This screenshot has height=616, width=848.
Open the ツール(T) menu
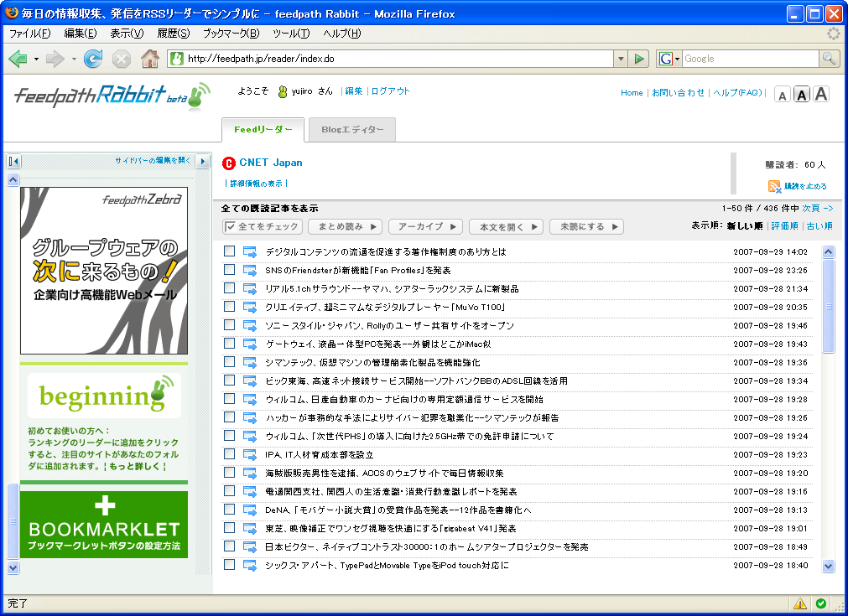291,34
